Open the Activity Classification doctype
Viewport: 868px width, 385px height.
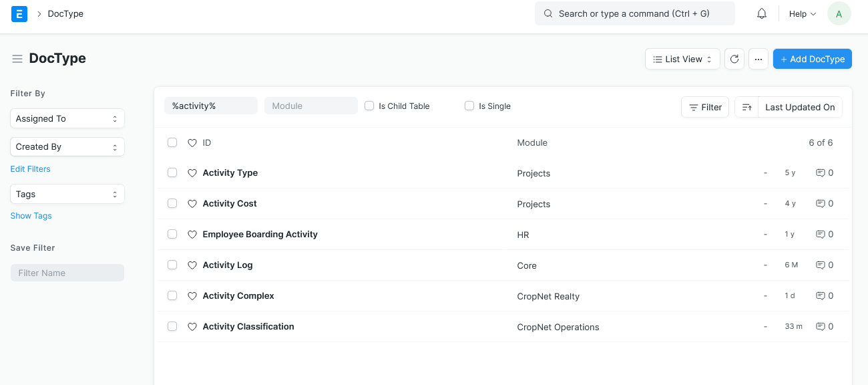(x=248, y=326)
